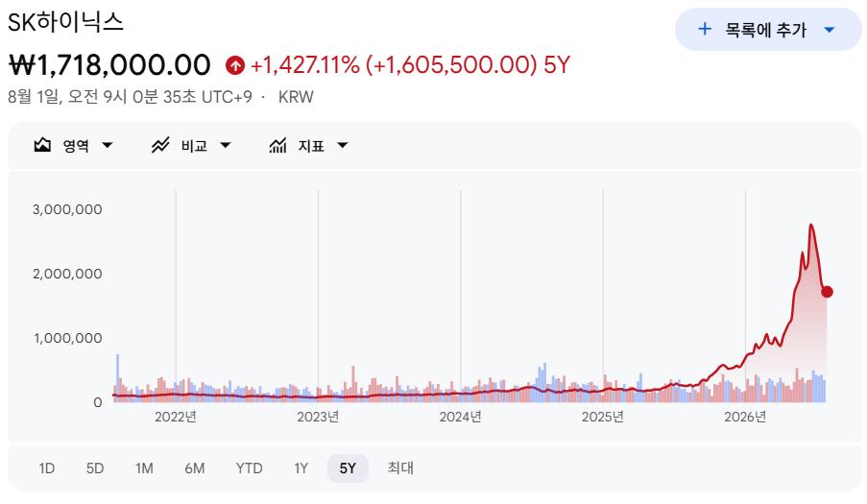Expand the 영역 chart type dropdown arrow
Image resolution: width=867 pixels, height=504 pixels.
[x=108, y=145]
